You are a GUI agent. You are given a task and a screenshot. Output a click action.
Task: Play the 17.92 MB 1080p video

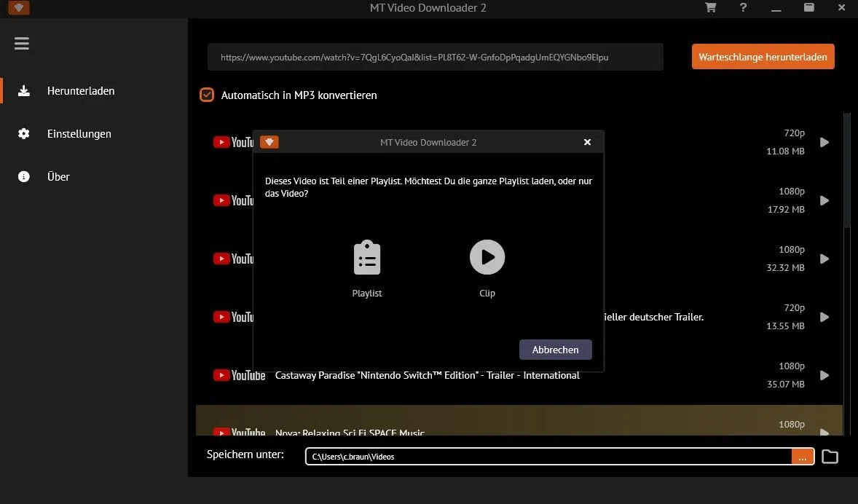pyautogui.click(x=824, y=201)
